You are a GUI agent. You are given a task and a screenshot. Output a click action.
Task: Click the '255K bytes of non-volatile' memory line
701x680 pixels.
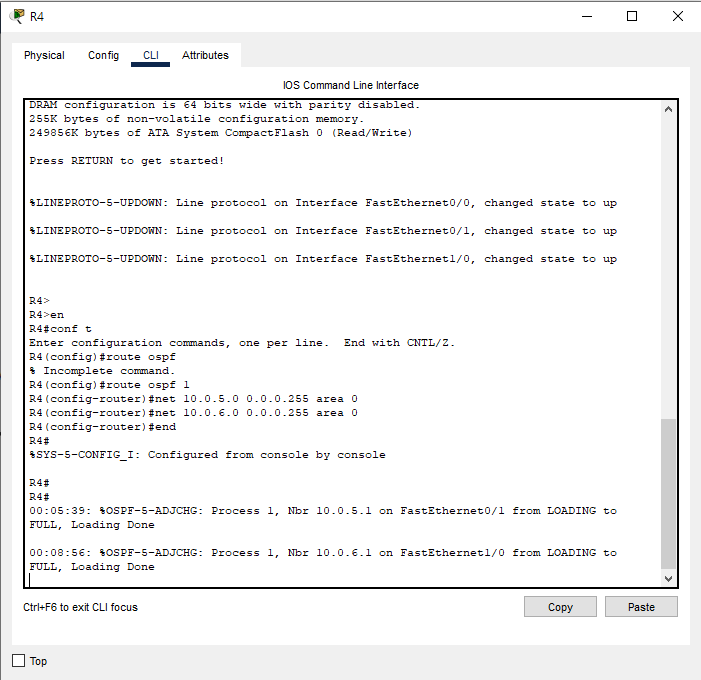197,119
